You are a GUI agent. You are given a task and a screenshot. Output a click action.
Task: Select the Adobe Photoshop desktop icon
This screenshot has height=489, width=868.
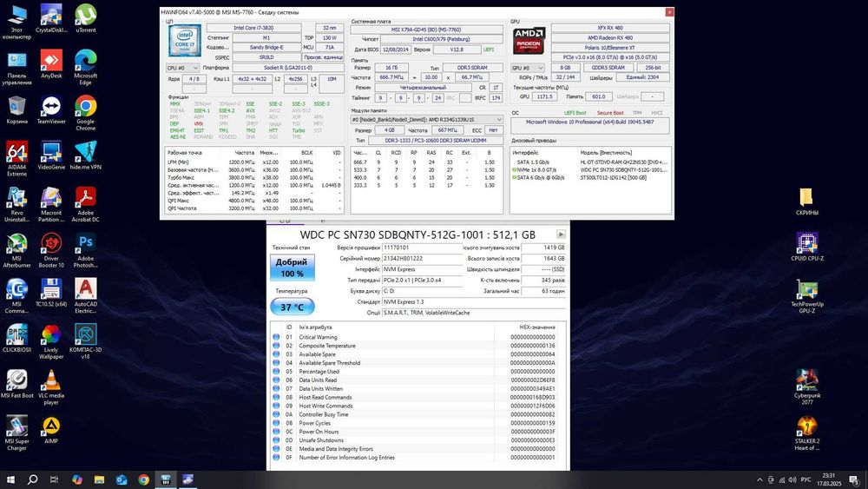pos(85,250)
